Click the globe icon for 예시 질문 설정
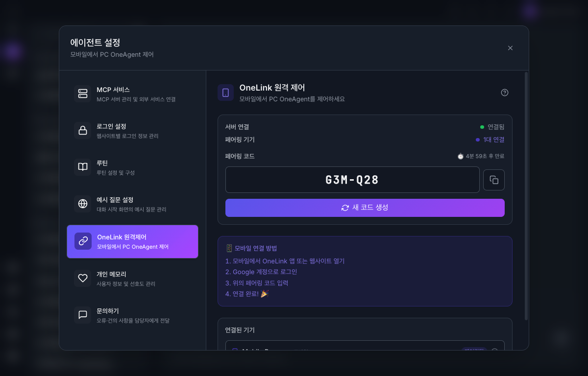The width and height of the screenshot is (588, 376). (83, 204)
